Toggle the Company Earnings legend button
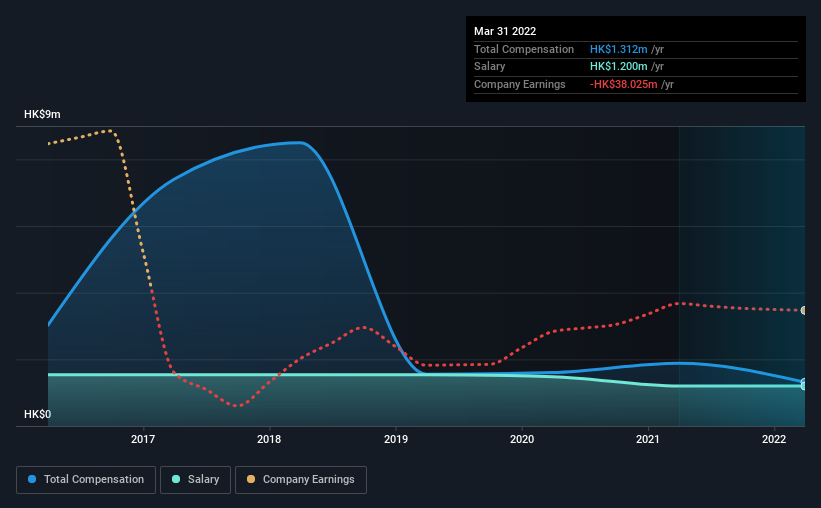The height and width of the screenshot is (508, 821). tap(301, 480)
